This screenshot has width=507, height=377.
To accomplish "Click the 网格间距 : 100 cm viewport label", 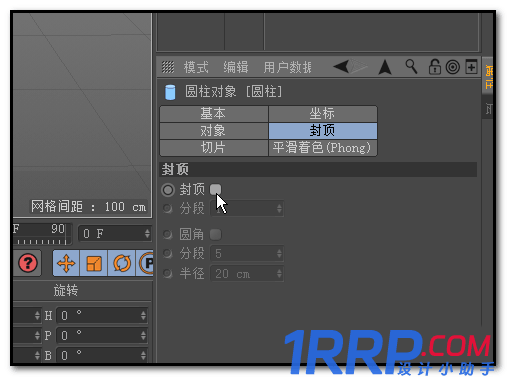I will click(89, 207).
